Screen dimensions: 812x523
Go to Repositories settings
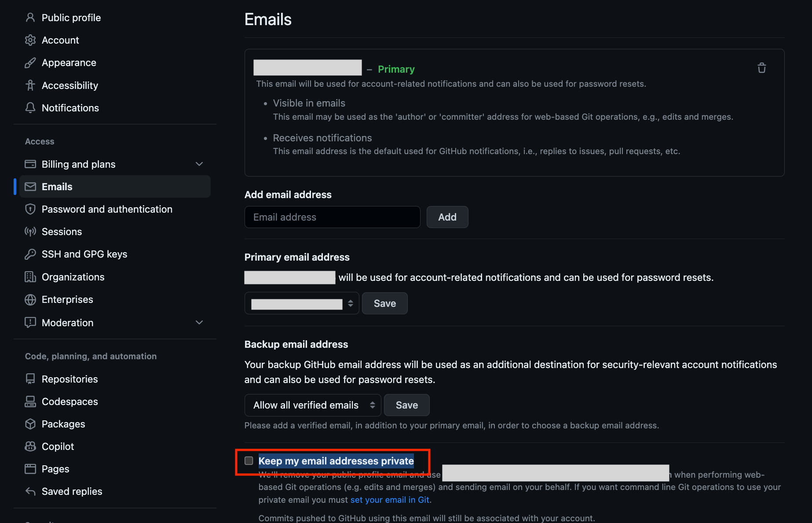pyautogui.click(x=70, y=379)
